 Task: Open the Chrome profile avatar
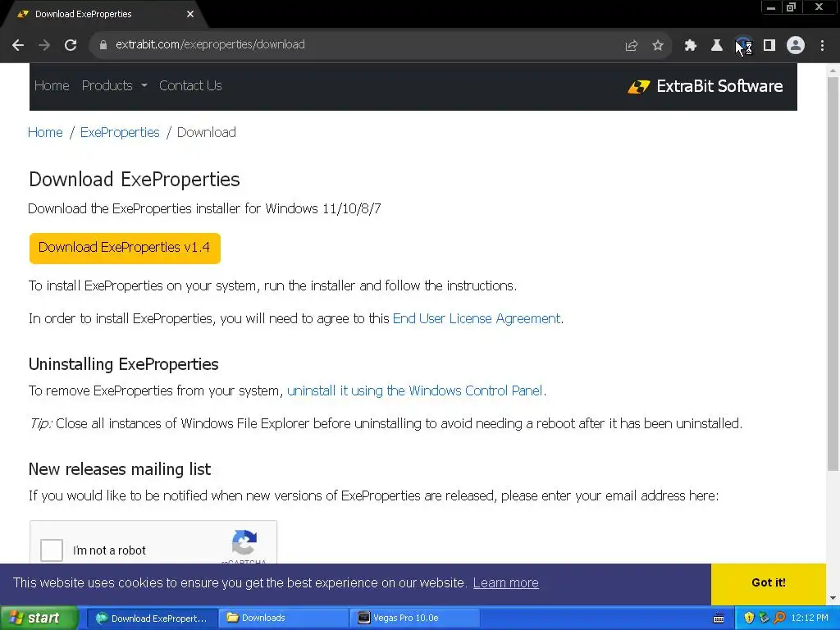point(796,46)
